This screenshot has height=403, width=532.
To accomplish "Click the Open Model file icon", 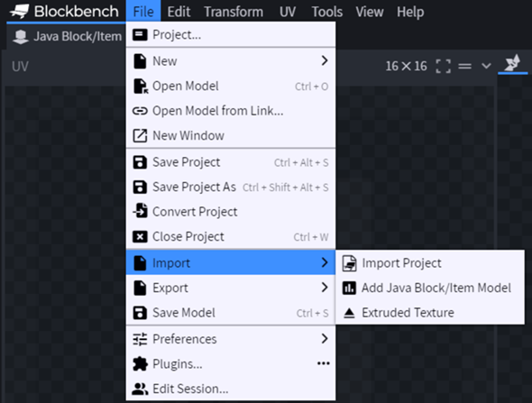I will [x=140, y=87].
